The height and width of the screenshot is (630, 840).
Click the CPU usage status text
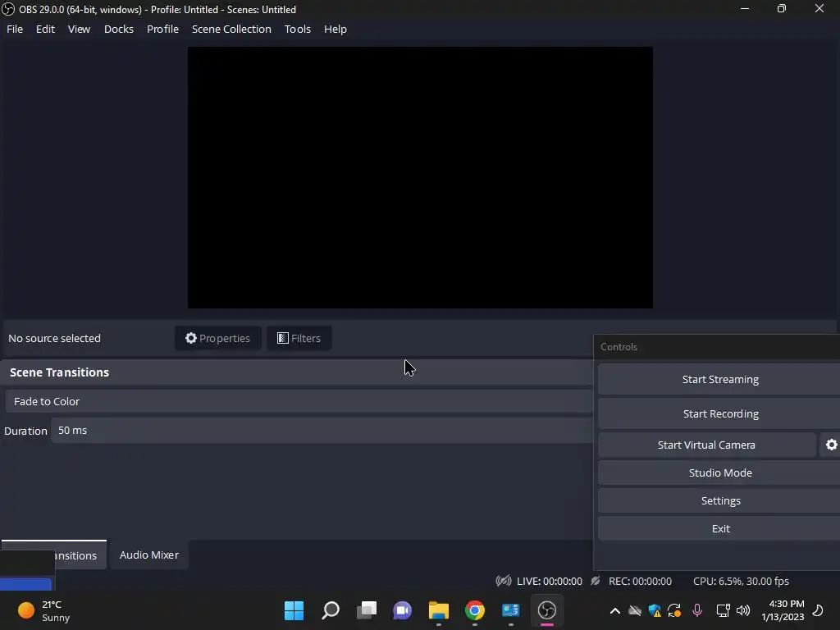tap(741, 581)
